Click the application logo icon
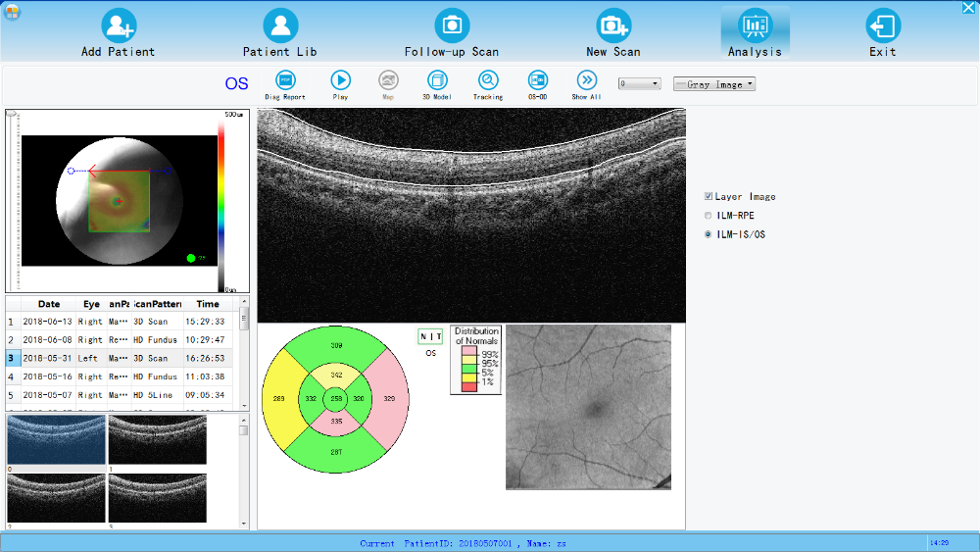980x552 pixels. [12, 11]
